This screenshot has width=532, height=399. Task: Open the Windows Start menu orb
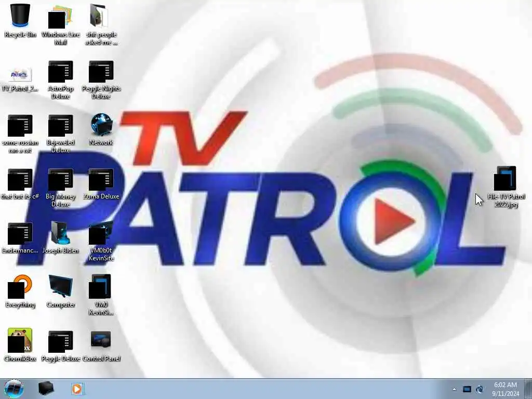tap(14, 389)
